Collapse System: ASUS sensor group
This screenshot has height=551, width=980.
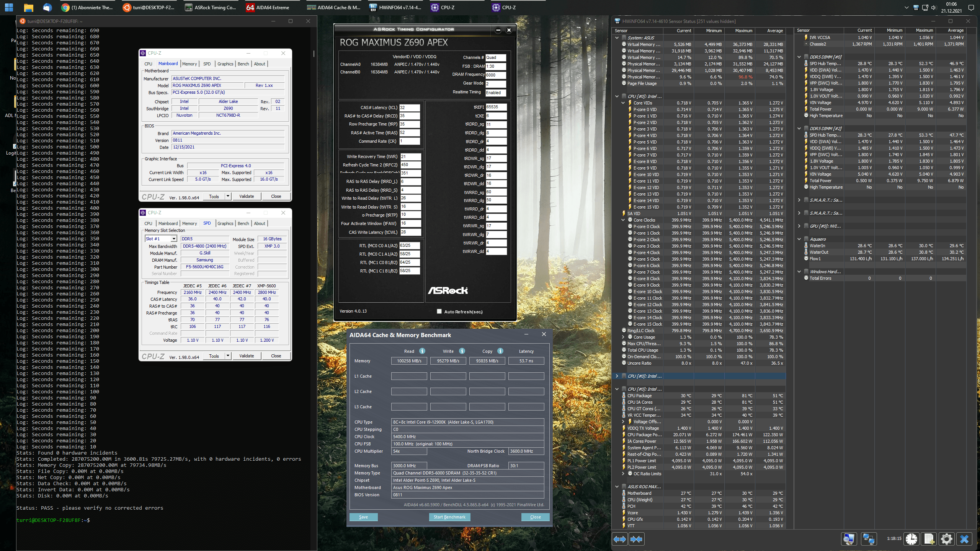(617, 38)
